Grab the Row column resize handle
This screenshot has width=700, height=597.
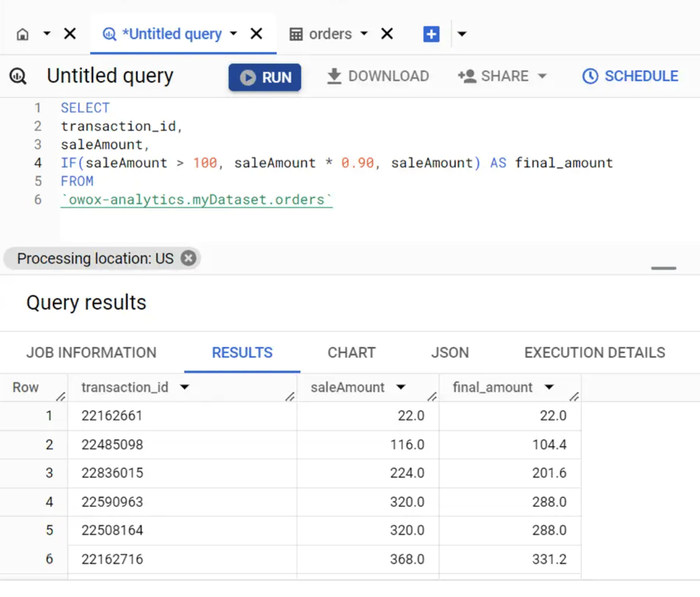tap(61, 396)
